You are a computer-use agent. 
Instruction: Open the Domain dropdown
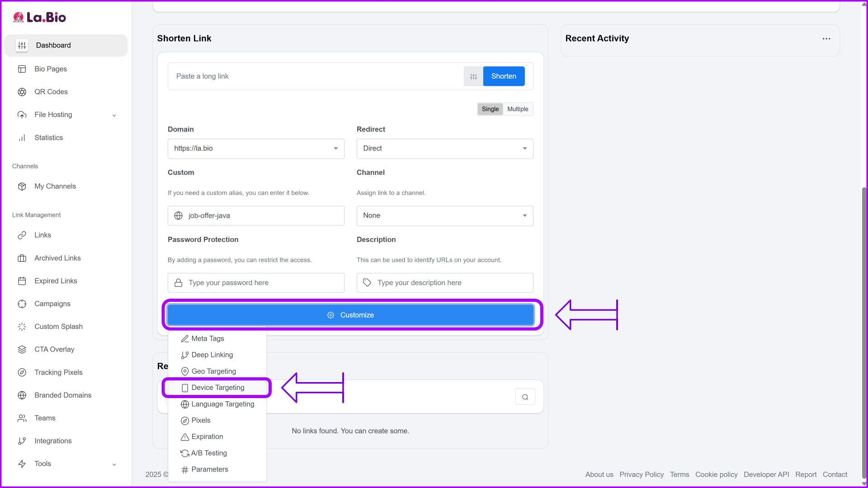[x=256, y=149]
